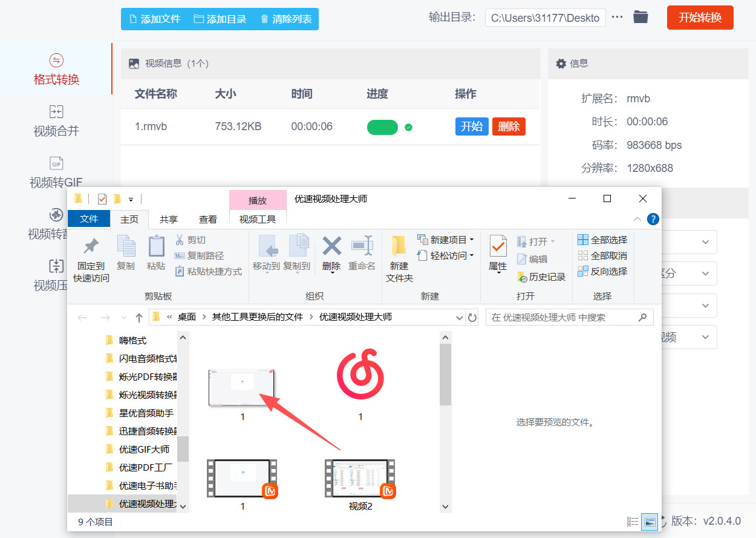Click the 1.rmvb file name cell
756x538 pixels.
point(151,126)
